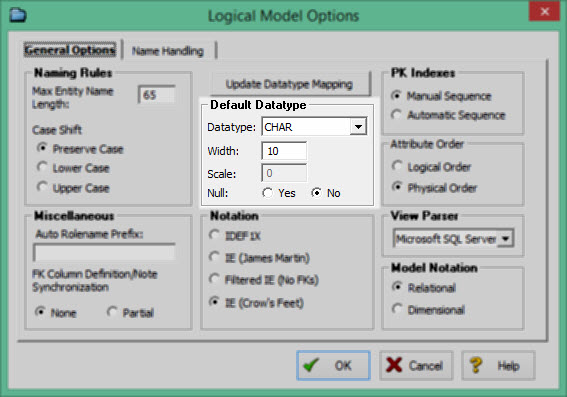
Task: Click the Naming Rules group label
Action: [x=73, y=73]
